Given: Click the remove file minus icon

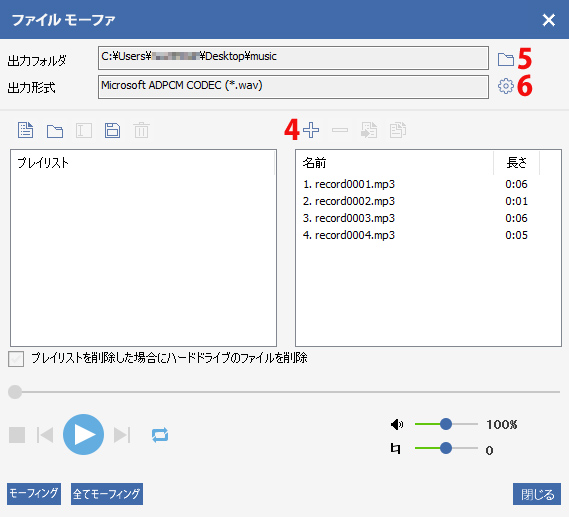Looking at the screenshot, I should 340,130.
